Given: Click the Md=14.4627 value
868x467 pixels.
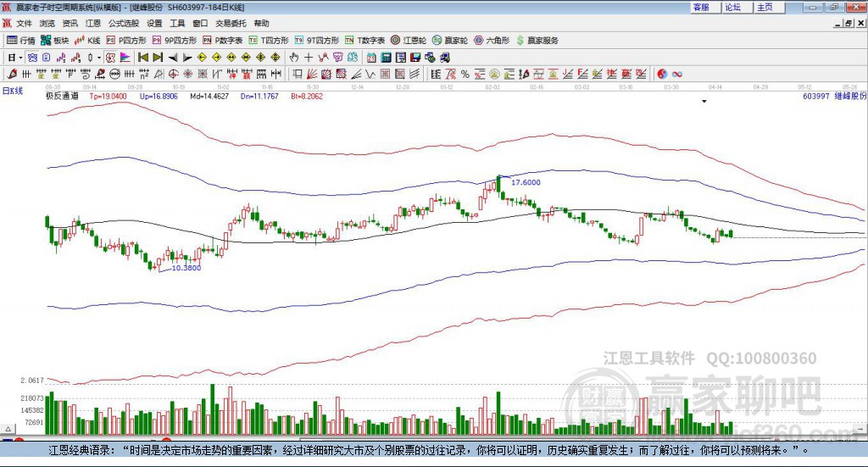Looking at the screenshot, I should (209, 97).
